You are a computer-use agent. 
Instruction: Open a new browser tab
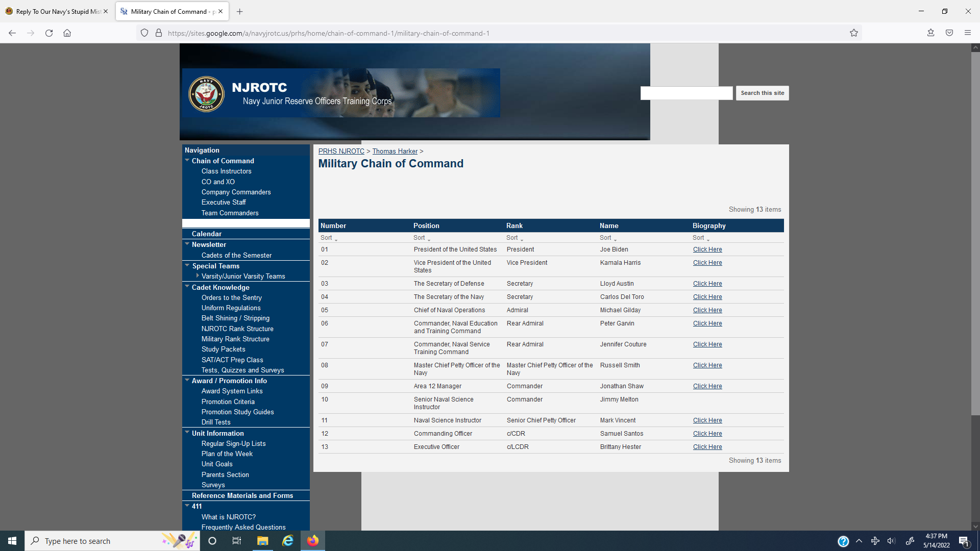[x=240, y=11]
